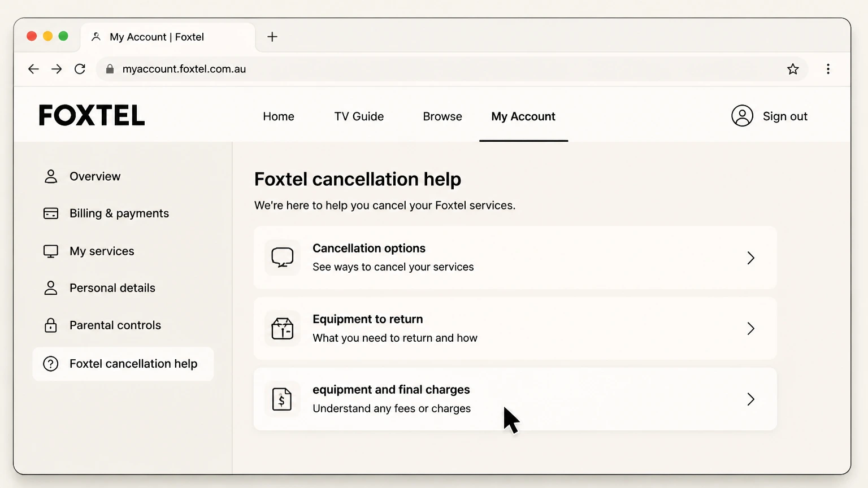Click the Cancellation options speech bubble icon
Viewport: 868px width, 488px height.
(282, 258)
